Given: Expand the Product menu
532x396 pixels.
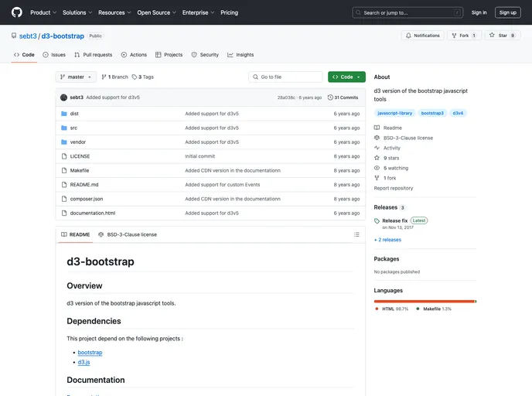Looking at the screenshot, I should point(43,12).
